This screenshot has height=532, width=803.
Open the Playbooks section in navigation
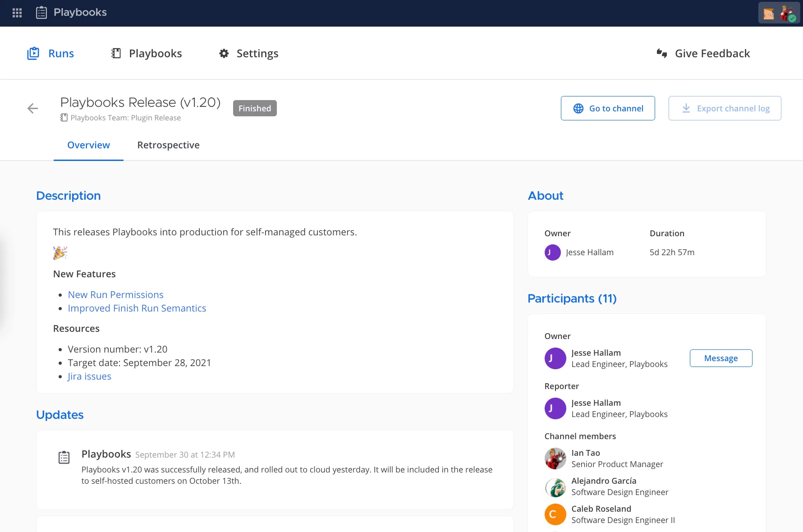pyautogui.click(x=147, y=54)
